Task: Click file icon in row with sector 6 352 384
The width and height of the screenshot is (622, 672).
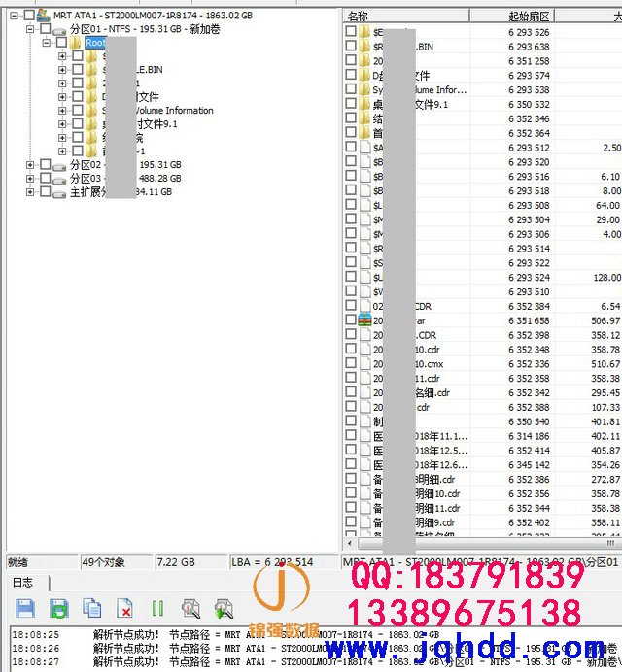Action: 365,306
